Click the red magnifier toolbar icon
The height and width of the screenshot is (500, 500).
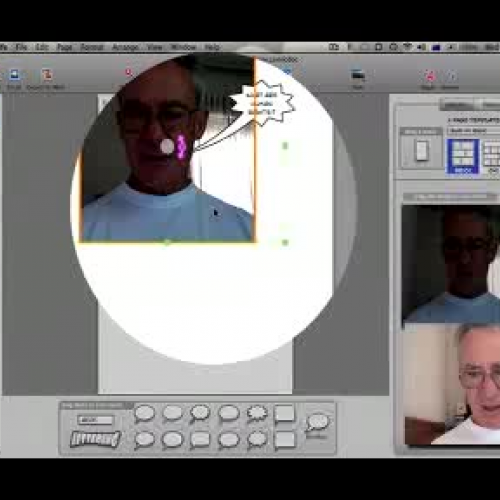tap(129, 73)
